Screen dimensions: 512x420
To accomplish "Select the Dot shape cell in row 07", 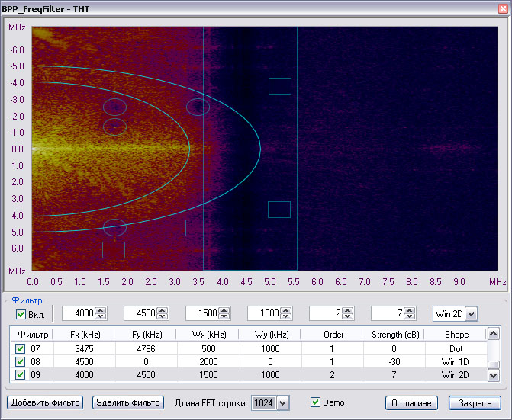I will 456,349.
